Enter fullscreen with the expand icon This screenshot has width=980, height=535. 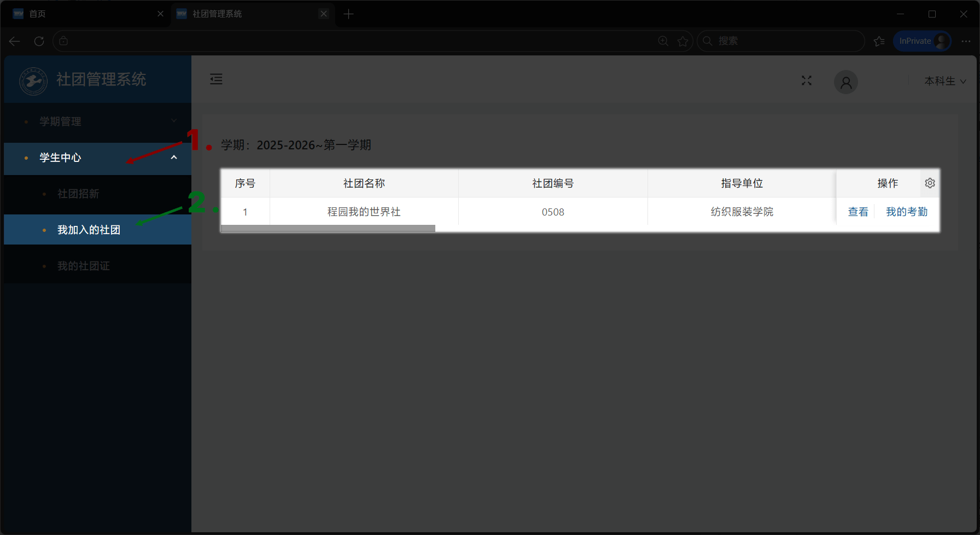coord(807,80)
